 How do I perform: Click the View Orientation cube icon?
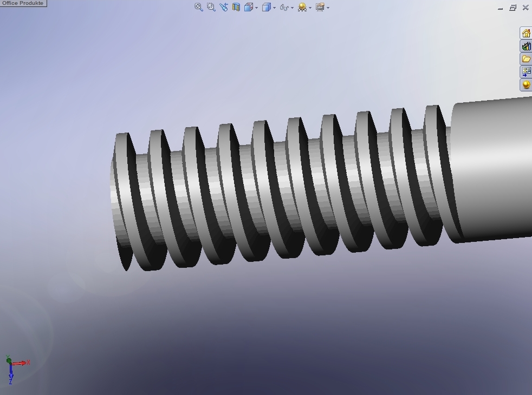click(x=248, y=7)
